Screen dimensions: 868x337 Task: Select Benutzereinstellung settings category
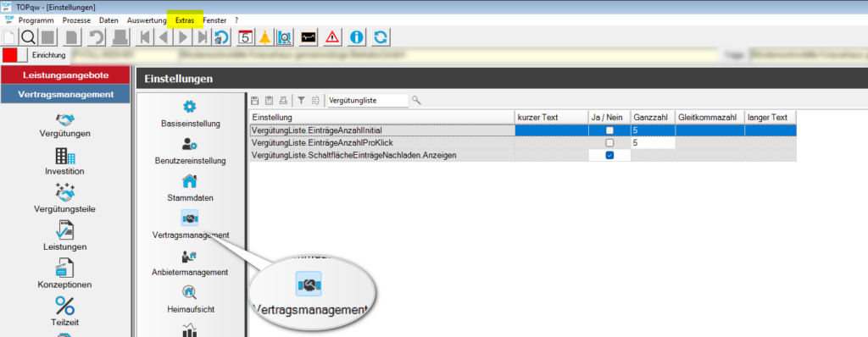coord(191,151)
